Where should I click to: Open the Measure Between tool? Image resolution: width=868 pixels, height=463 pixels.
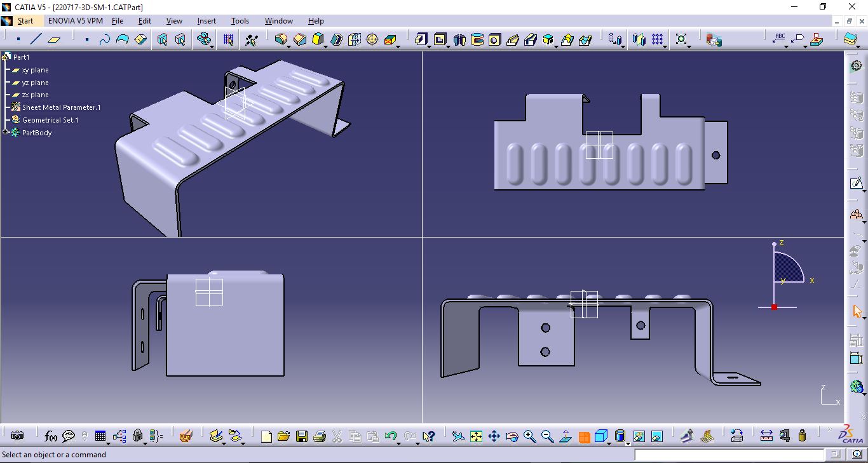[766, 436]
